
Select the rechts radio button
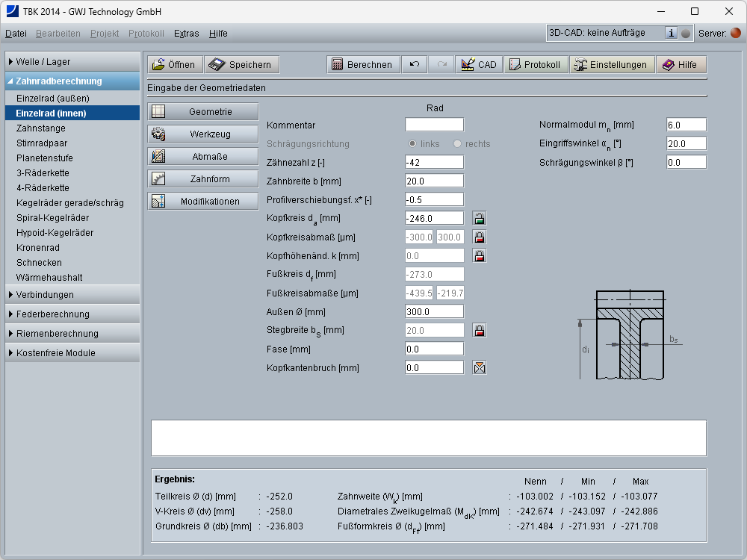457,143
